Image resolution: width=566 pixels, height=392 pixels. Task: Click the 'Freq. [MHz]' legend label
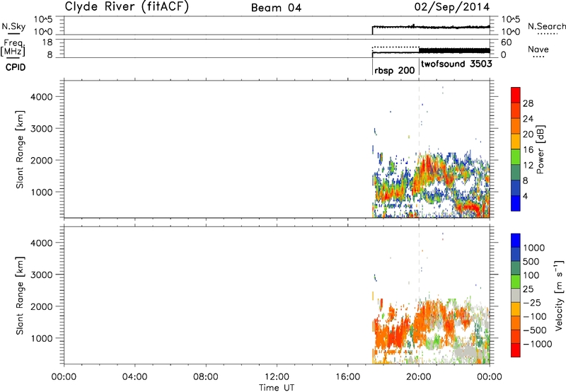click(13, 47)
